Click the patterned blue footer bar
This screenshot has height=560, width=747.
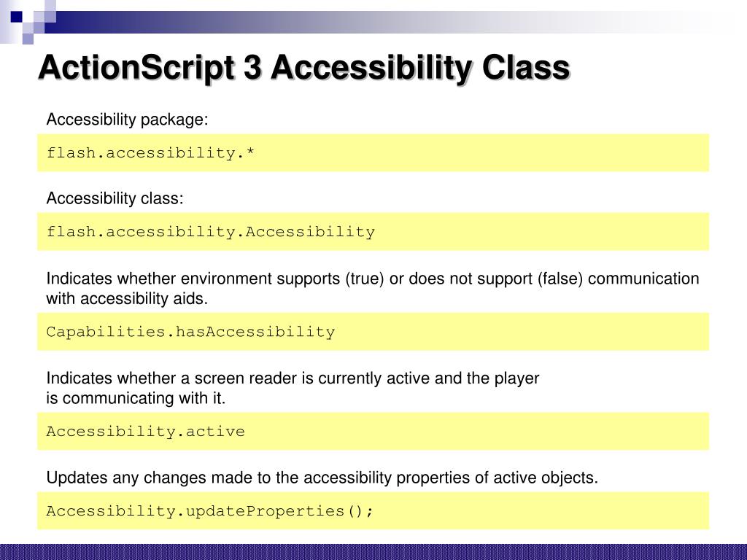[373, 552]
